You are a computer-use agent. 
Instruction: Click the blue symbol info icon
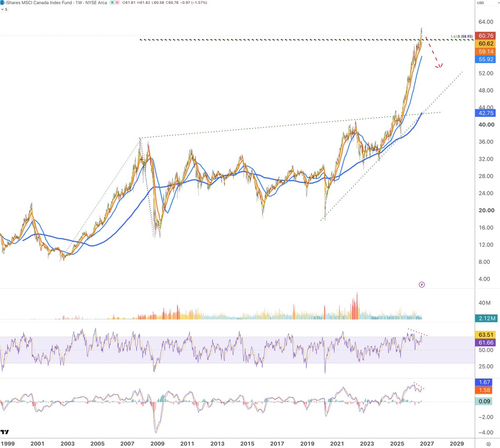pyautogui.click(x=2, y=3)
